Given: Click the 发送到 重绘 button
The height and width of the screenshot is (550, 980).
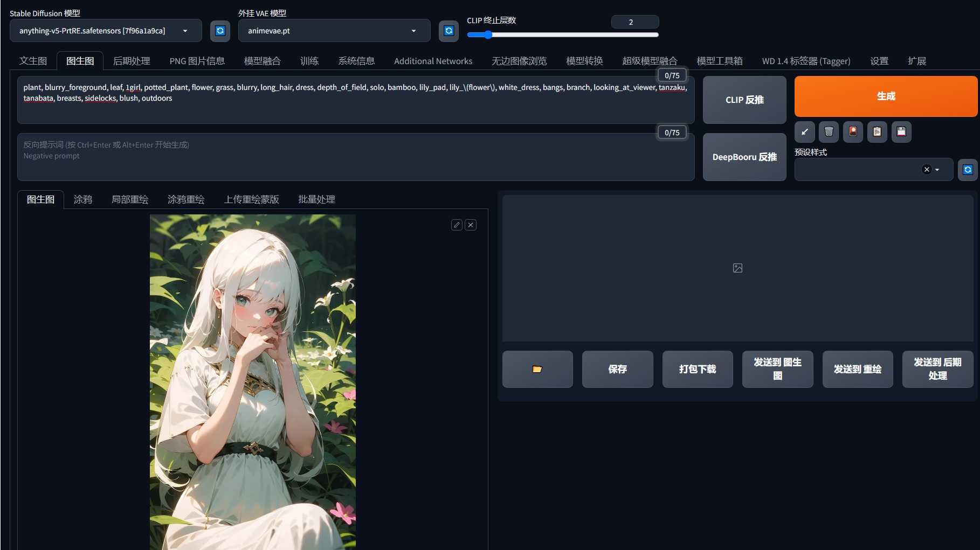Looking at the screenshot, I should coord(858,369).
